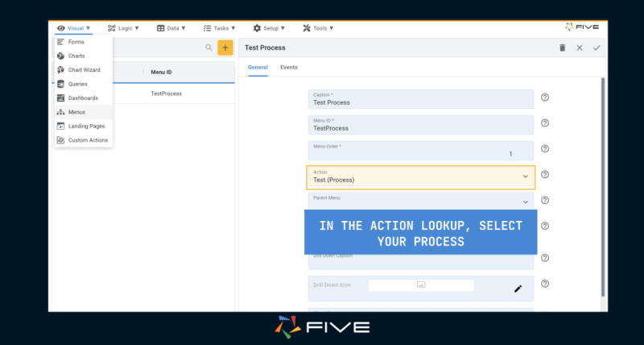
Task: Open the Tools menu
Action: pyautogui.click(x=318, y=28)
